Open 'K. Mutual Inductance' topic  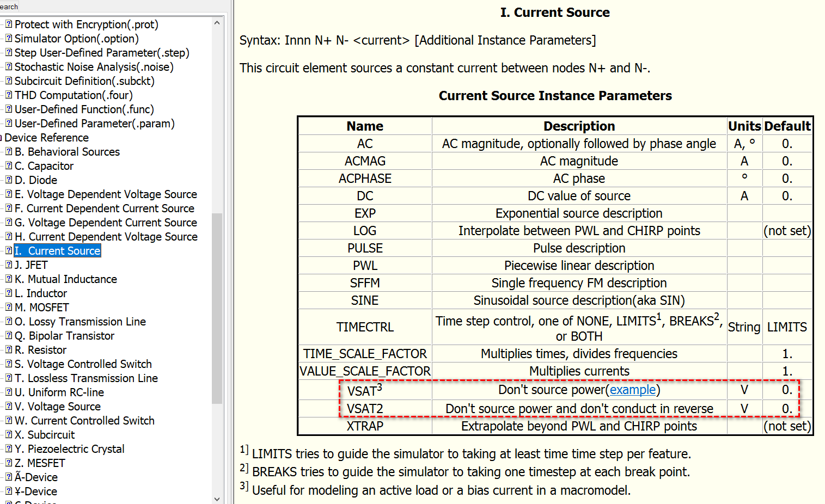tap(66, 279)
